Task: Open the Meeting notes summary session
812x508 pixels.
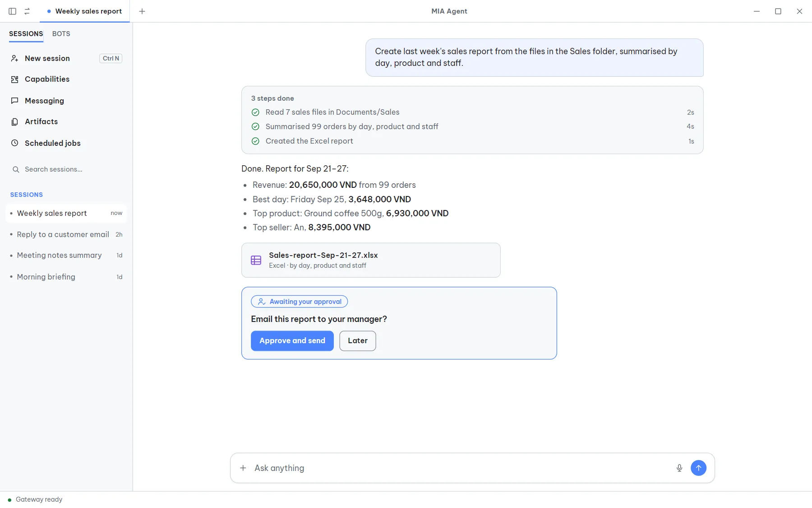Action: [66, 256]
